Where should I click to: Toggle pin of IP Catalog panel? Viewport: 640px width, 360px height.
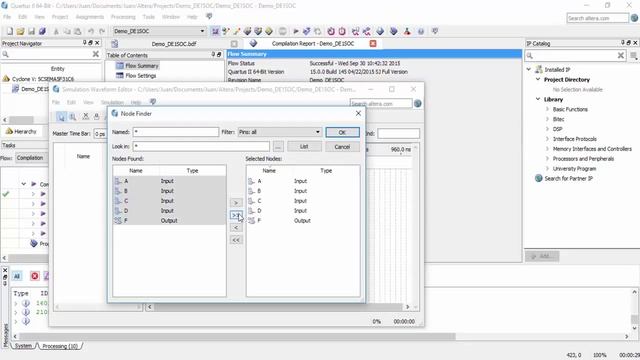pos(623,43)
